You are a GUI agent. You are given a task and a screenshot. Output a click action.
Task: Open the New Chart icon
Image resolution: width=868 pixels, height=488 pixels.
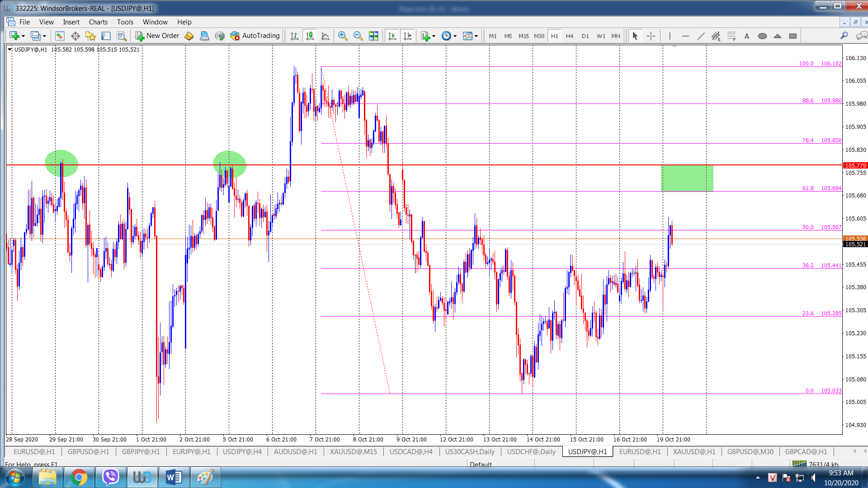click(x=14, y=36)
